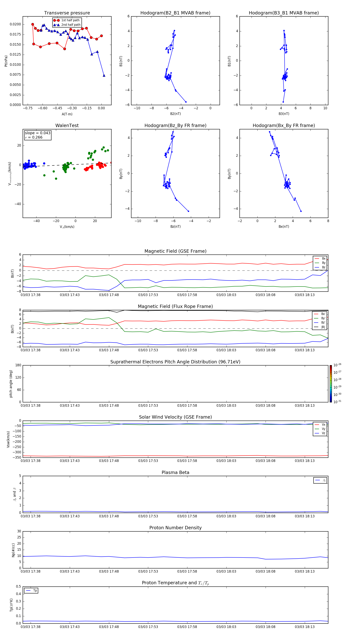This screenshot has width=351, height=644.
Task: Click the "Magnetic Field (Flux Rope Frame)" title
Action: (x=175, y=307)
